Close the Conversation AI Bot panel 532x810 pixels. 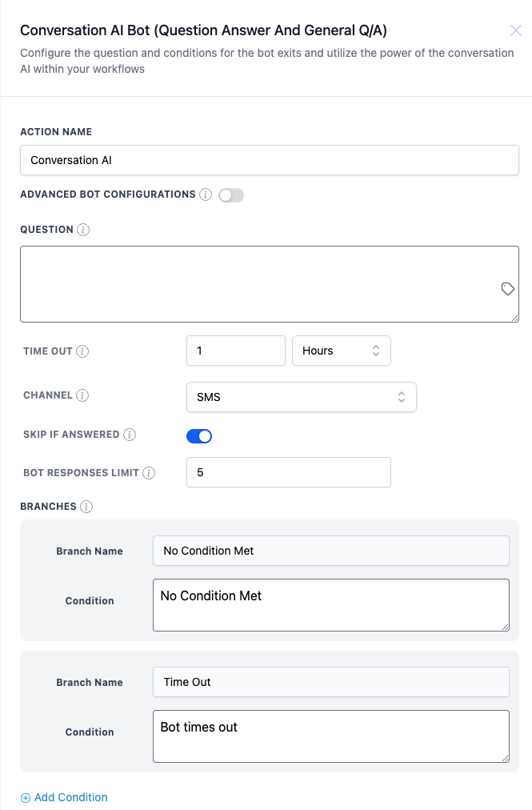(x=516, y=31)
